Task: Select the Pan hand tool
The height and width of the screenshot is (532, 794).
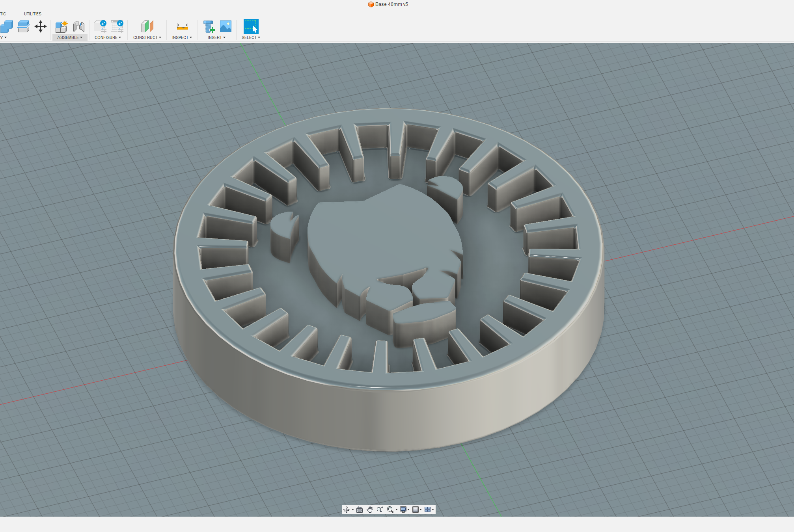Action: coord(370,510)
